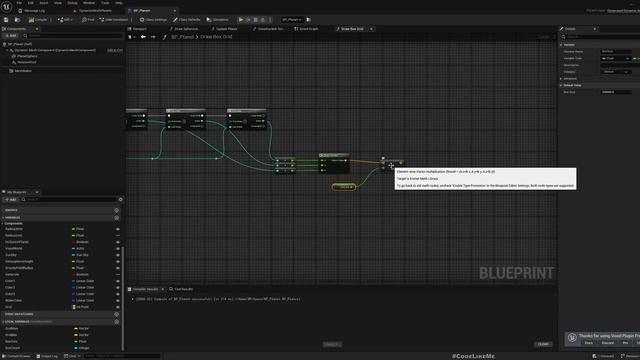Open the Output Log from status bar
This screenshot has height=360, width=640.
click(47, 356)
